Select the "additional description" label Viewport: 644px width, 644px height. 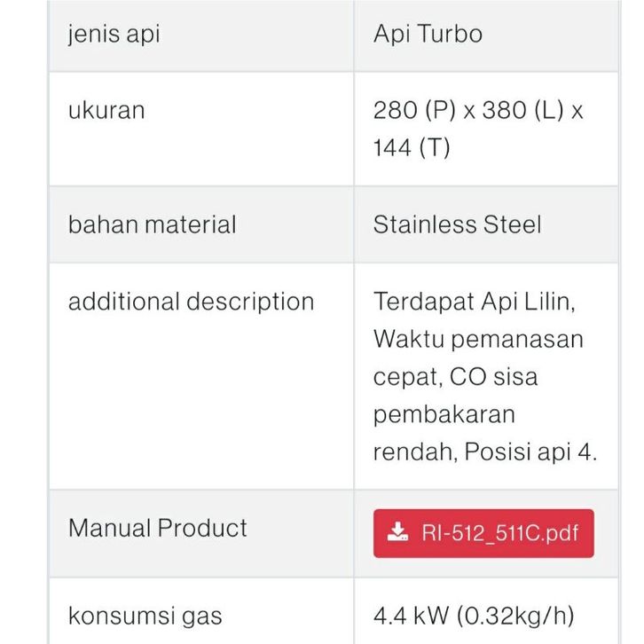pyautogui.click(x=192, y=302)
